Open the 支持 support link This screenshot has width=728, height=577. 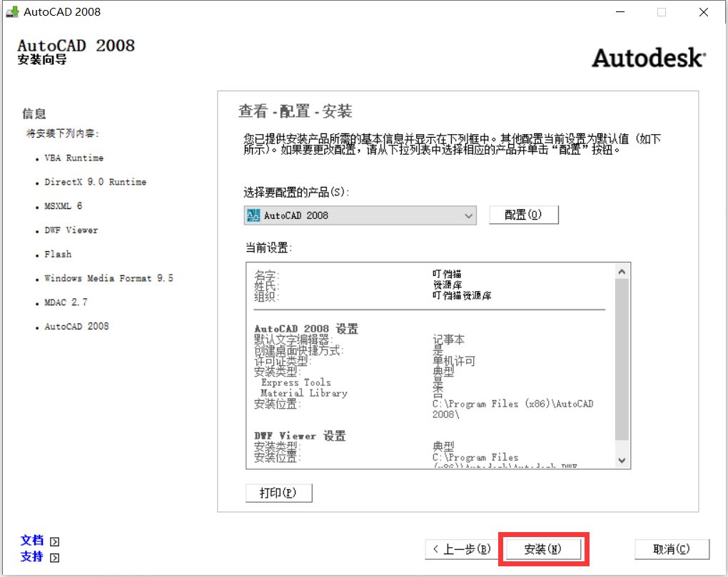32,556
